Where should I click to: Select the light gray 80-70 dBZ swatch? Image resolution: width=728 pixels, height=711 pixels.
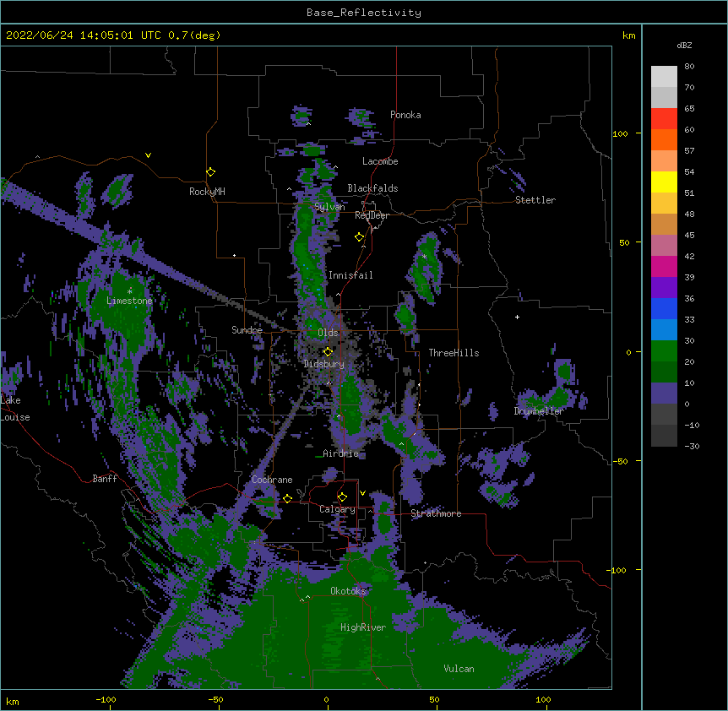point(664,77)
